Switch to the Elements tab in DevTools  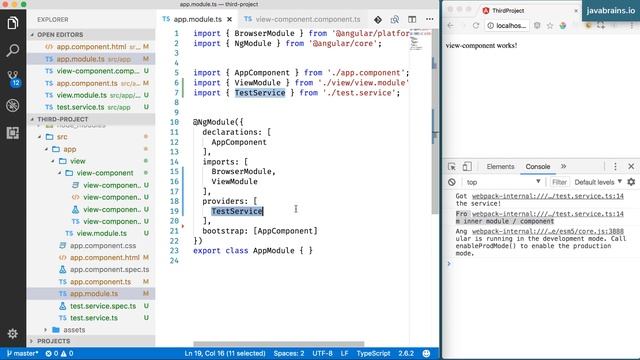pos(500,167)
